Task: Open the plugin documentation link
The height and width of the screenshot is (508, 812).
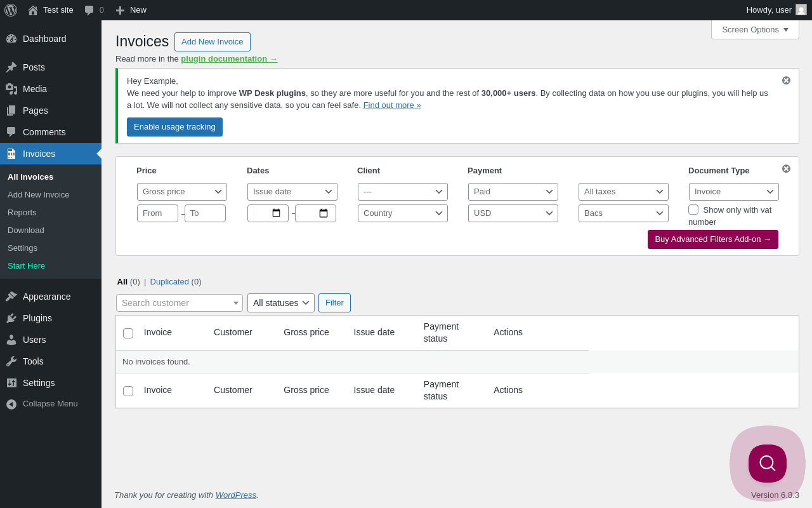Action: pos(229,59)
